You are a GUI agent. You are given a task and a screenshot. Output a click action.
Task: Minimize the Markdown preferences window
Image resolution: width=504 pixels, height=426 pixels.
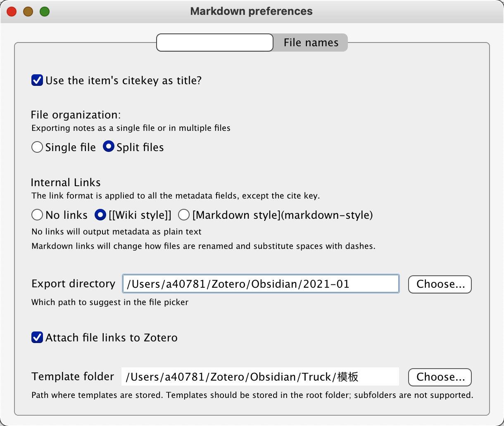click(28, 12)
